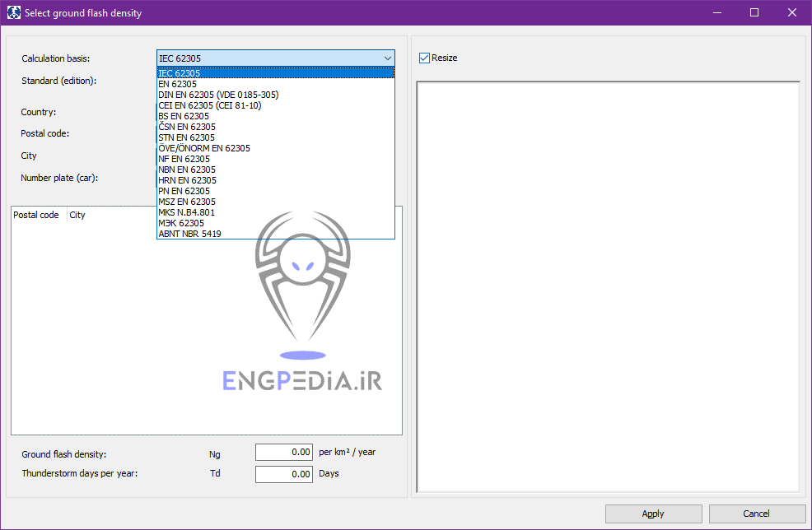Close the Select ground flash density dialog
Viewport: 812px width, 530px height.
[x=792, y=12]
